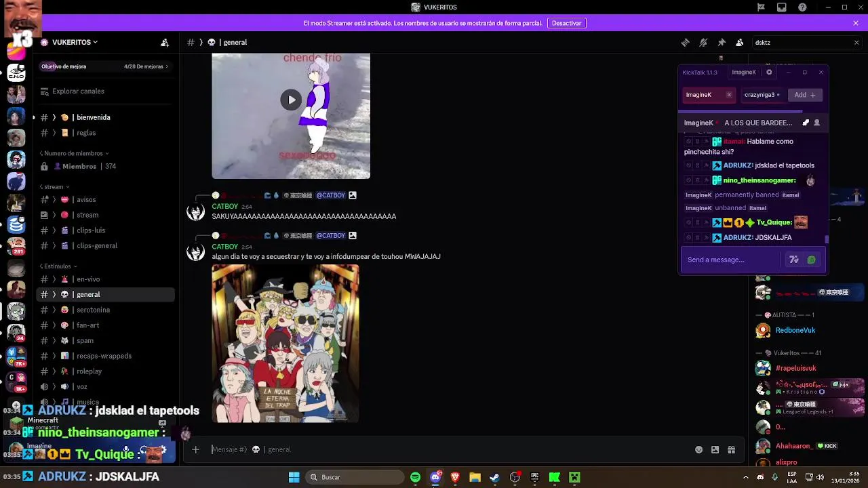The width and height of the screenshot is (868, 488).
Task: Open the roleplay channel
Action: (105, 371)
